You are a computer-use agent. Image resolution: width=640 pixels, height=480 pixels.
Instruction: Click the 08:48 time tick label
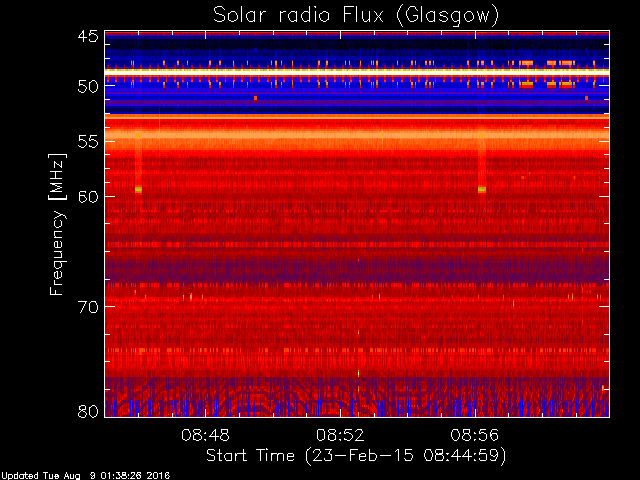click(x=205, y=435)
